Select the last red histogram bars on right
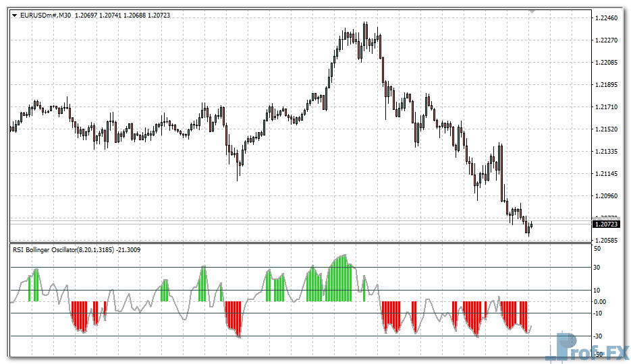 click(x=514, y=313)
